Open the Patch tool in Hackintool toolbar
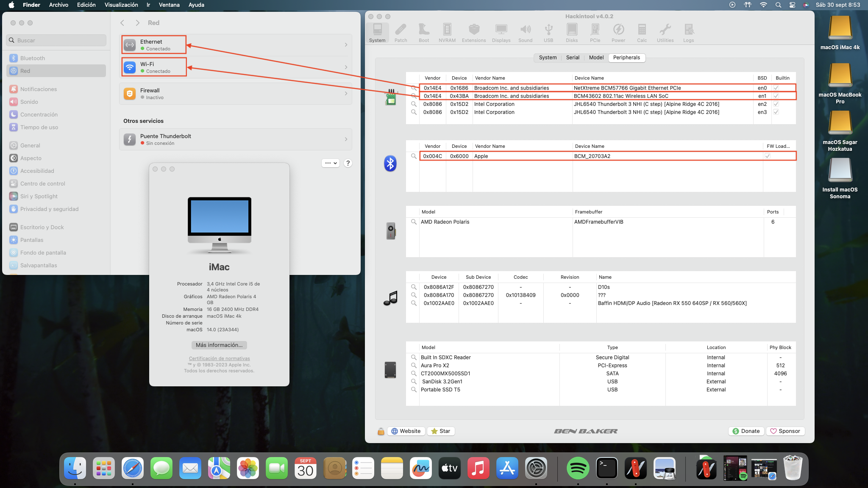This screenshot has width=868, height=488. 401,33
